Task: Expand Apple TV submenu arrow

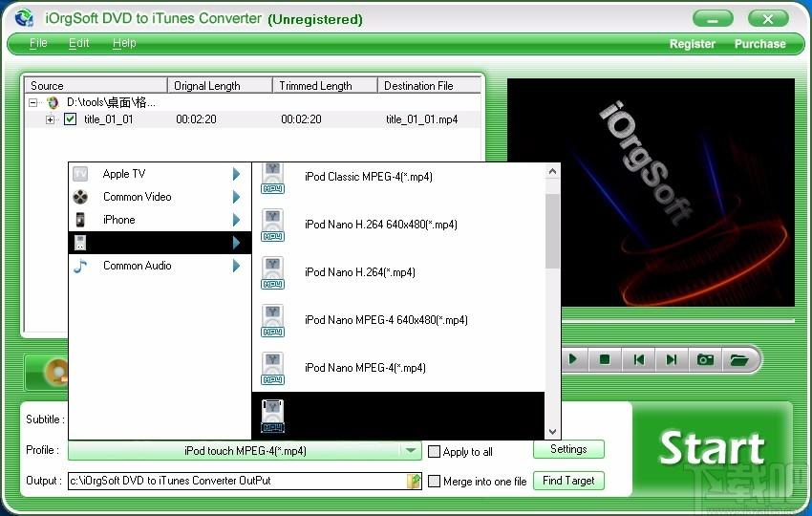Action: [x=236, y=174]
